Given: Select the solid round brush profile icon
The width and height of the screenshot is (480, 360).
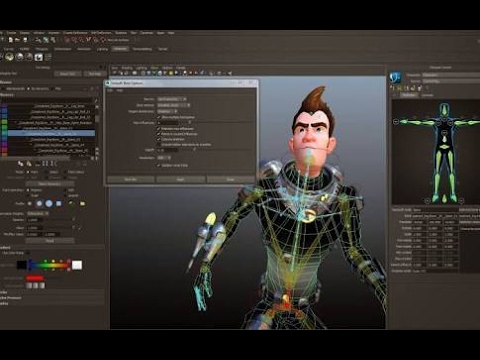Looking at the screenshot, I should point(49,203).
